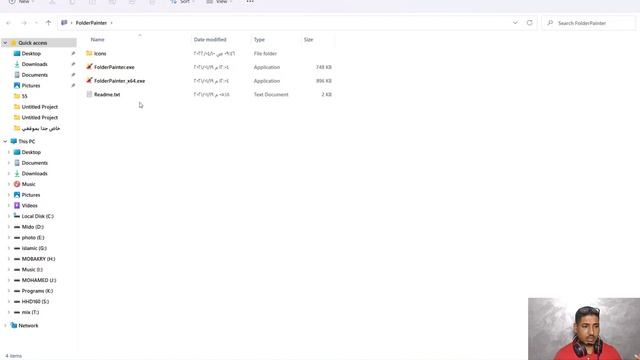Click the This PC monitor icon
The height and width of the screenshot is (360, 640).
point(13,141)
